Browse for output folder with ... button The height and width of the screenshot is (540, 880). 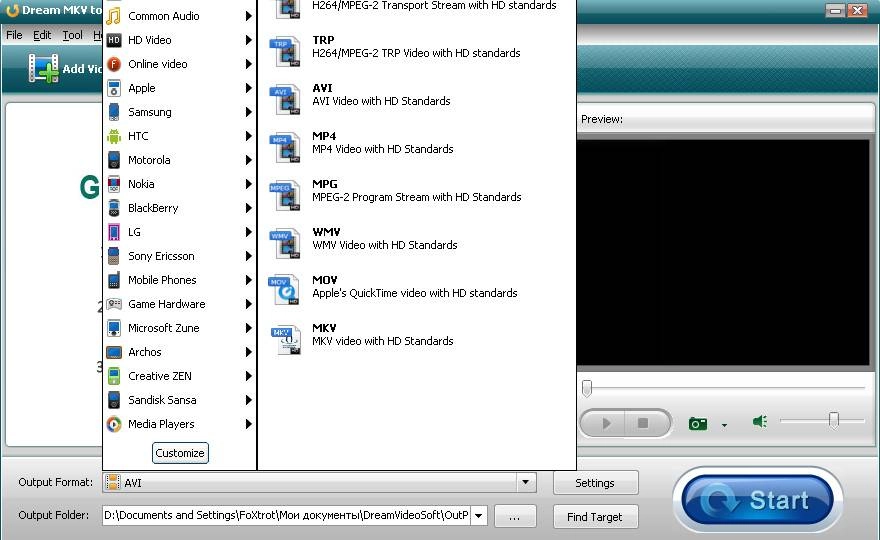point(515,517)
